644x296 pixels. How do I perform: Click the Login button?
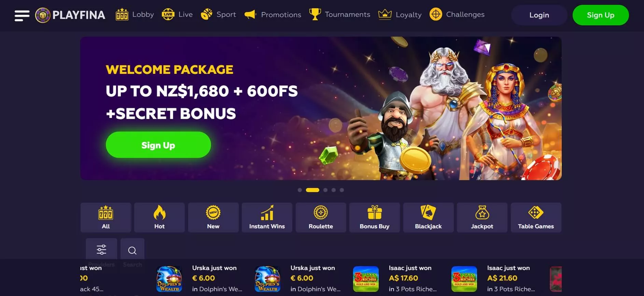click(539, 15)
